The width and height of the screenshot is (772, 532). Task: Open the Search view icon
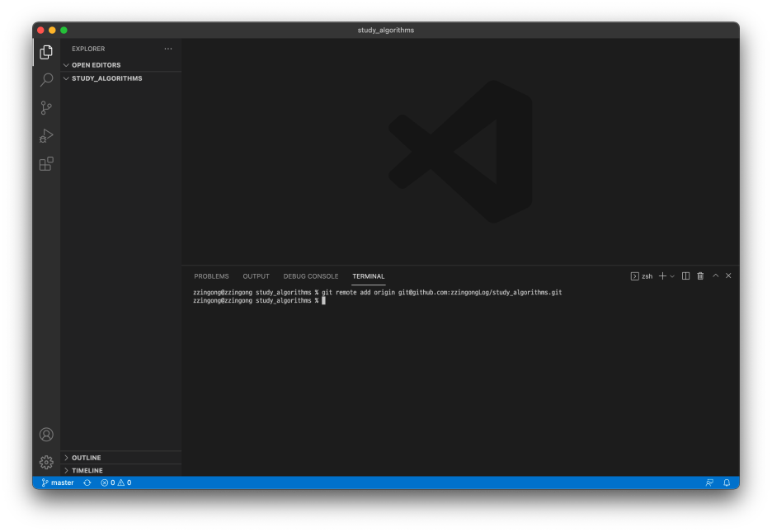(x=46, y=79)
